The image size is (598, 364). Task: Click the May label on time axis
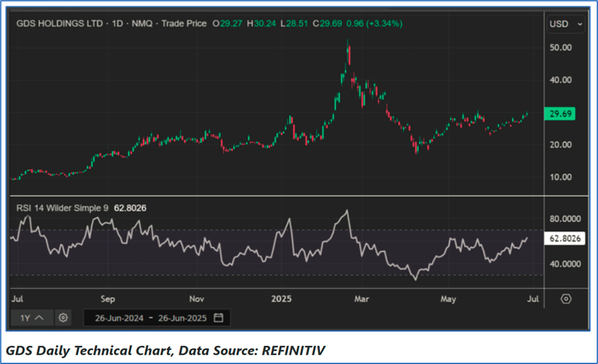click(x=449, y=299)
